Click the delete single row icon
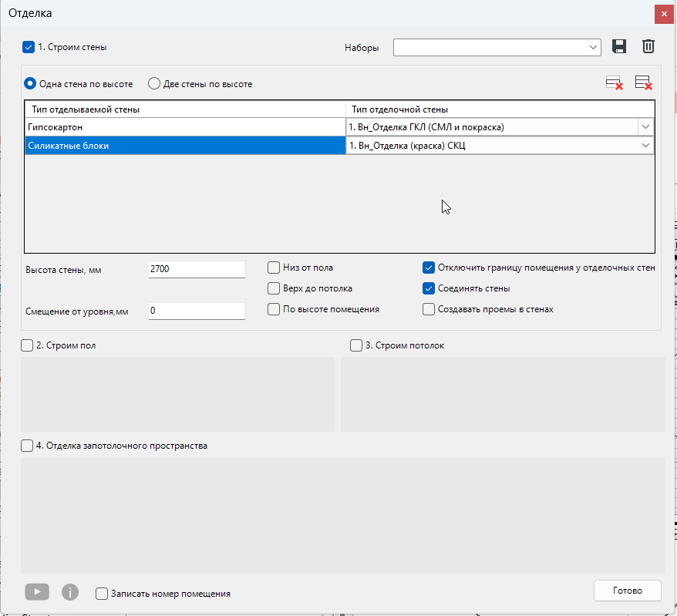The image size is (677, 616). [x=614, y=83]
